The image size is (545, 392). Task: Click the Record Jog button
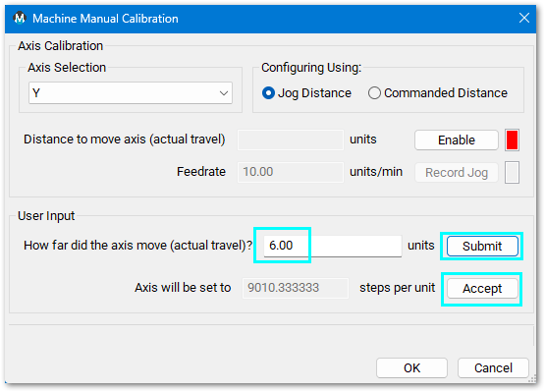point(457,173)
